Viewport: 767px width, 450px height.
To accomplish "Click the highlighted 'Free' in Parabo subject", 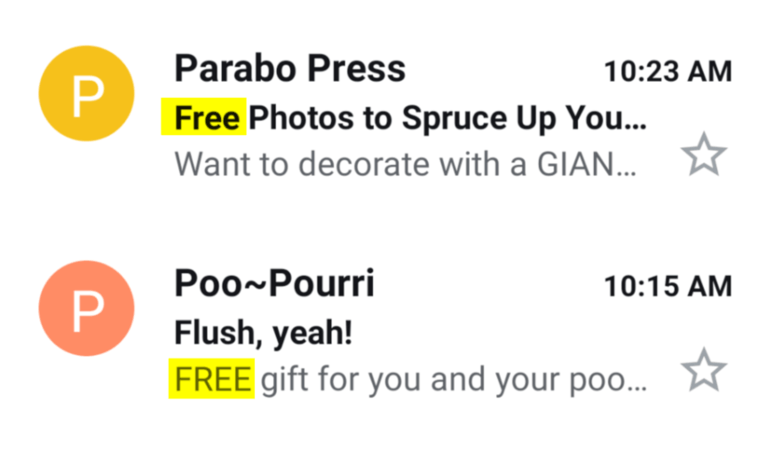I will point(207,119).
